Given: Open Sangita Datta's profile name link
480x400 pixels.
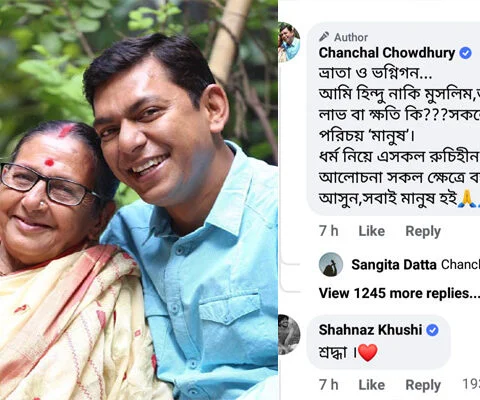Looking at the screenshot, I should pos(394,265).
